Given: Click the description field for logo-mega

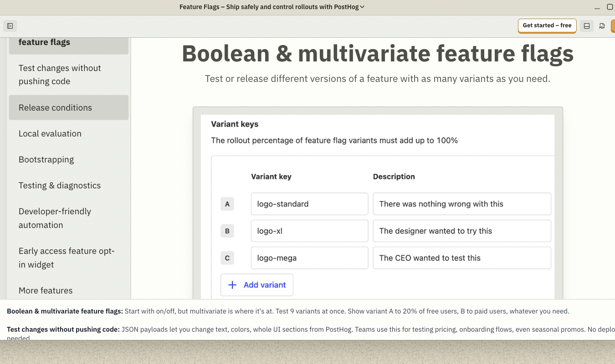Looking at the screenshot, I should click(x=462, y=258).
